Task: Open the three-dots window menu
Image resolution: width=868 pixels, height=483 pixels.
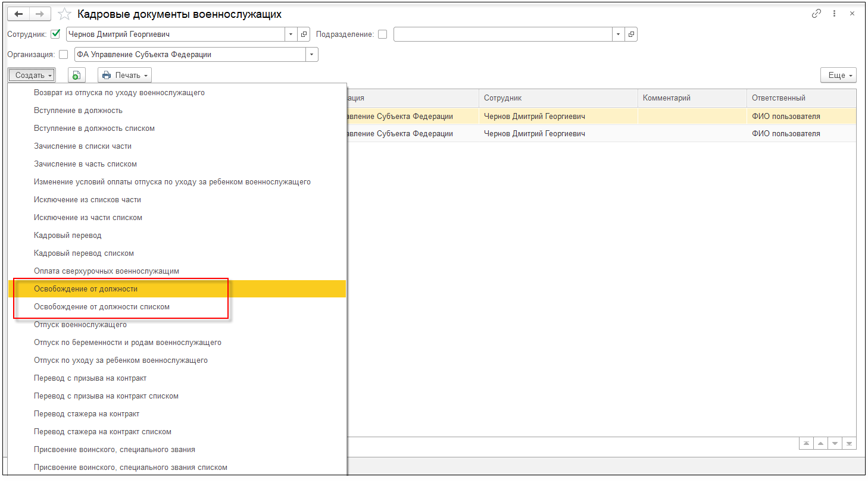Action: click(834, 14)
